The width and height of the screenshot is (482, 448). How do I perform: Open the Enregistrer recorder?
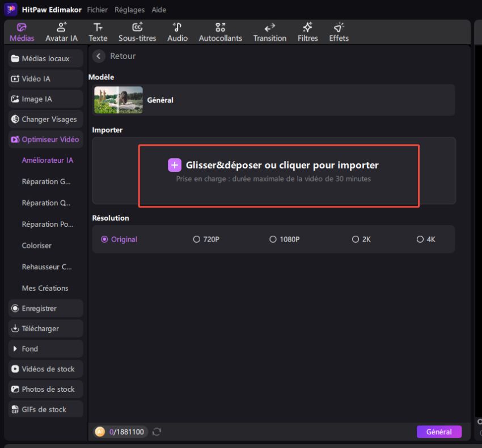click(x=45, y=308)
